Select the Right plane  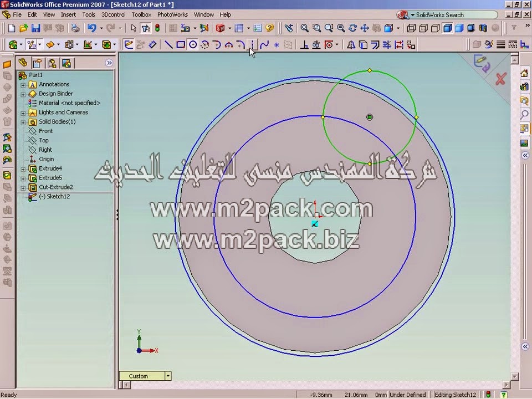pos(45,150)
